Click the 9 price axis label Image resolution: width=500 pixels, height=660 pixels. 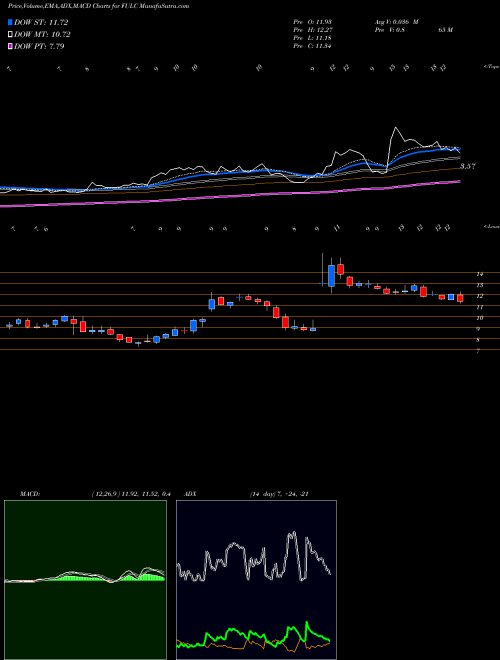pyautogui.click(x=479, y=329)
